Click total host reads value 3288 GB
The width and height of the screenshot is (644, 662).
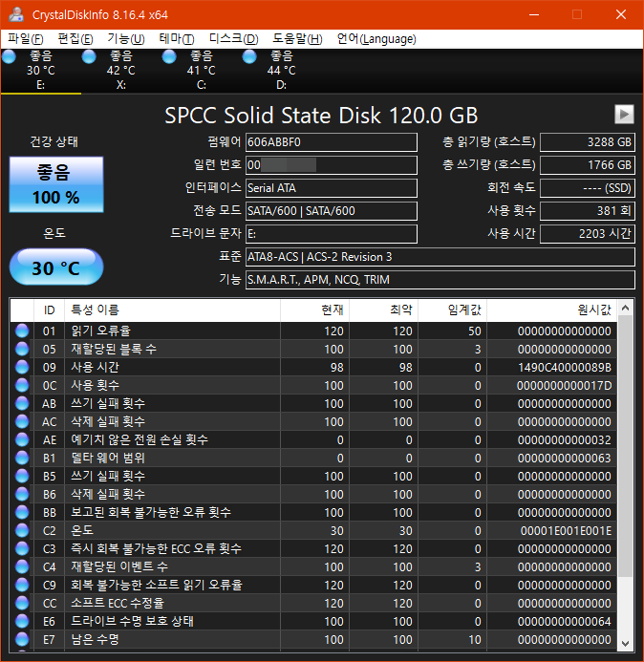(588, 142)
